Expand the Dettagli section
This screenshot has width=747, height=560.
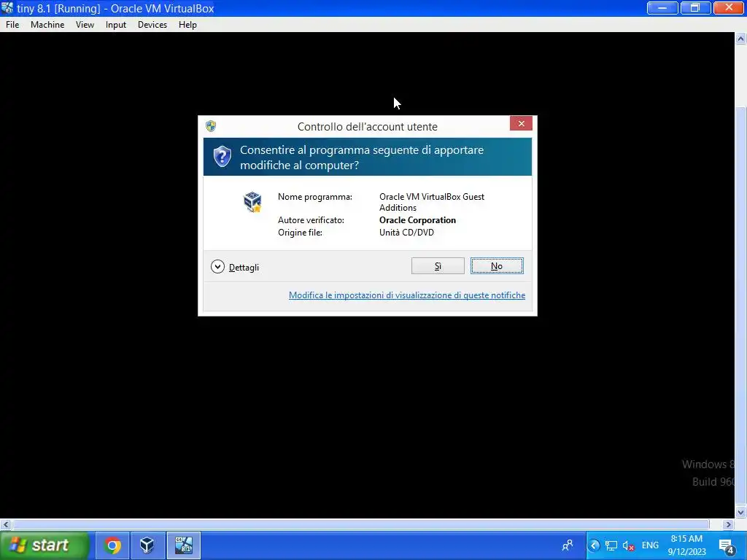pyautogui.click(x=235, y=267)
